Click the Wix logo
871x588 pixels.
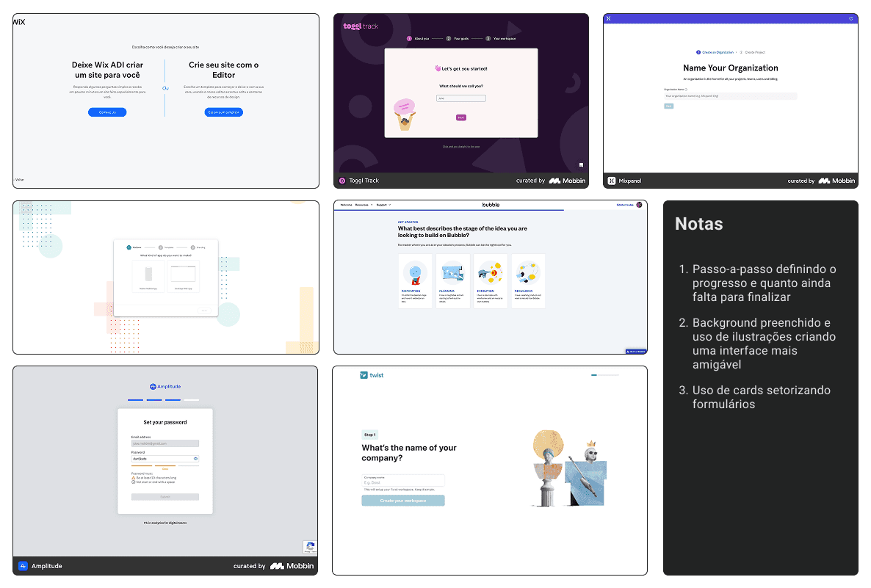(x=19, y=22)
